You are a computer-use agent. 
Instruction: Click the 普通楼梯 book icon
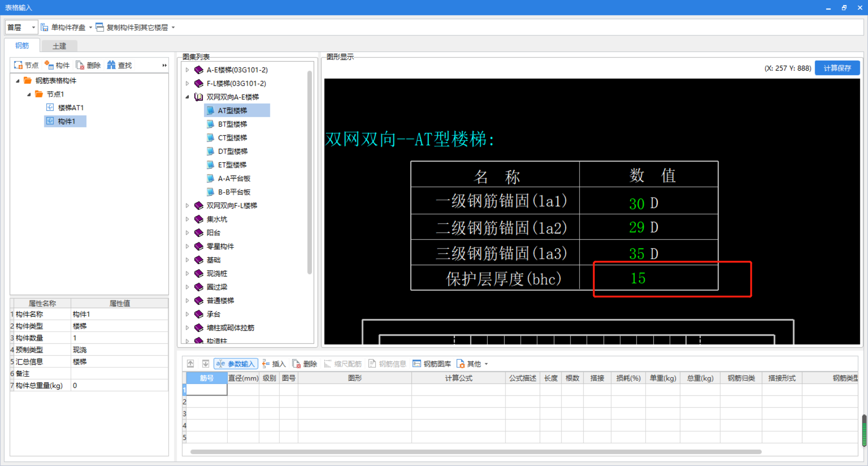point(198,300)
